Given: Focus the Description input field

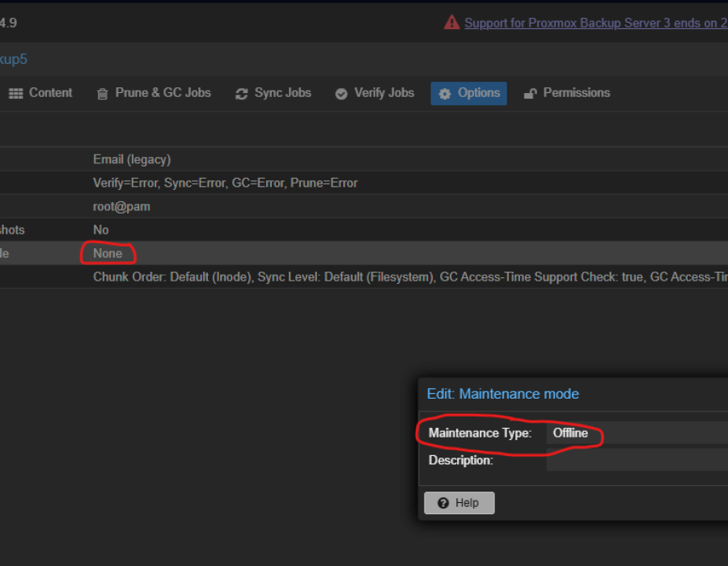Looking at the screenshot, I should click(637, 460).
